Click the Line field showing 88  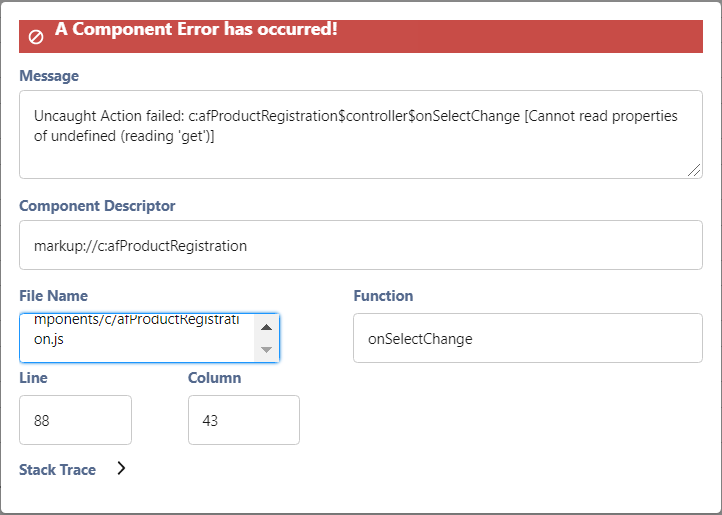point(75,420)
